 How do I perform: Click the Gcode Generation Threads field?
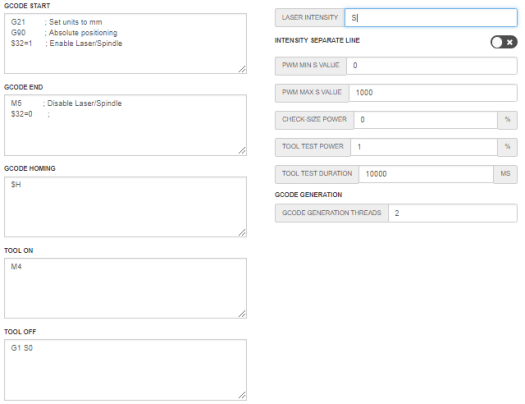click(453, 213)
